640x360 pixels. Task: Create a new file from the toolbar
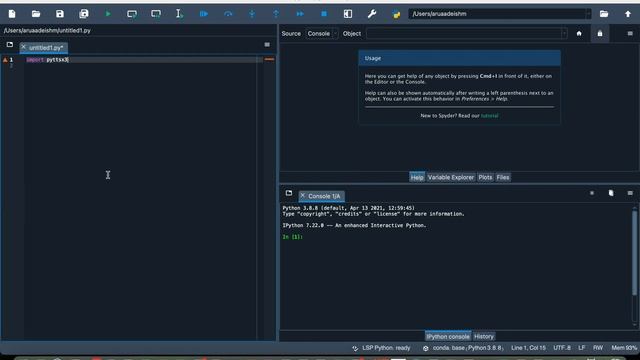(x=12, y=14)
